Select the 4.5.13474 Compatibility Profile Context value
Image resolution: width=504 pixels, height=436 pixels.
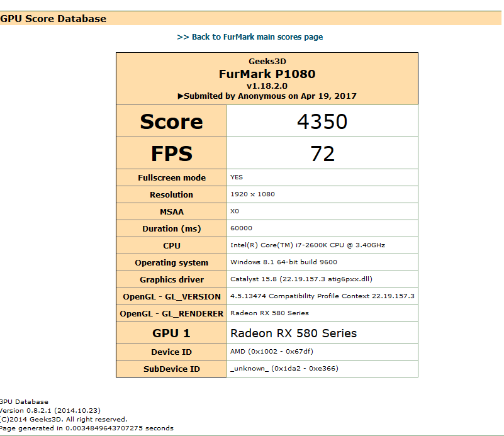click(x=322, y=296)
